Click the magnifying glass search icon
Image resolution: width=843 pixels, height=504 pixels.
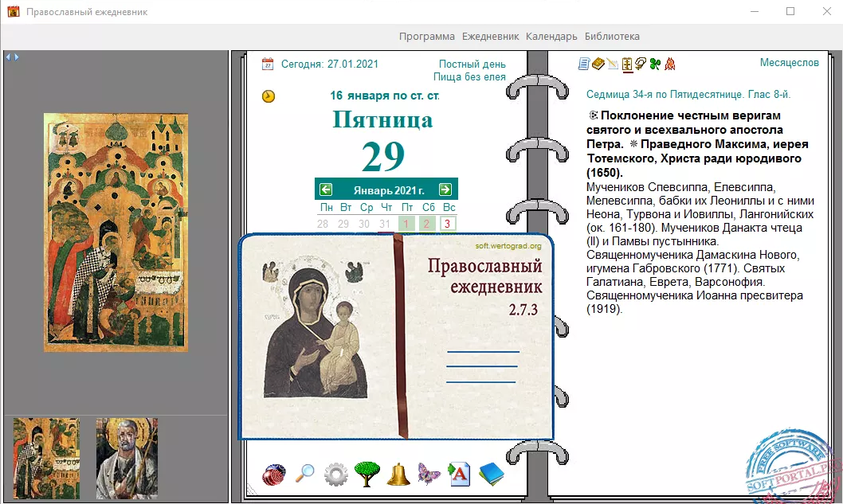coord(305,475)
